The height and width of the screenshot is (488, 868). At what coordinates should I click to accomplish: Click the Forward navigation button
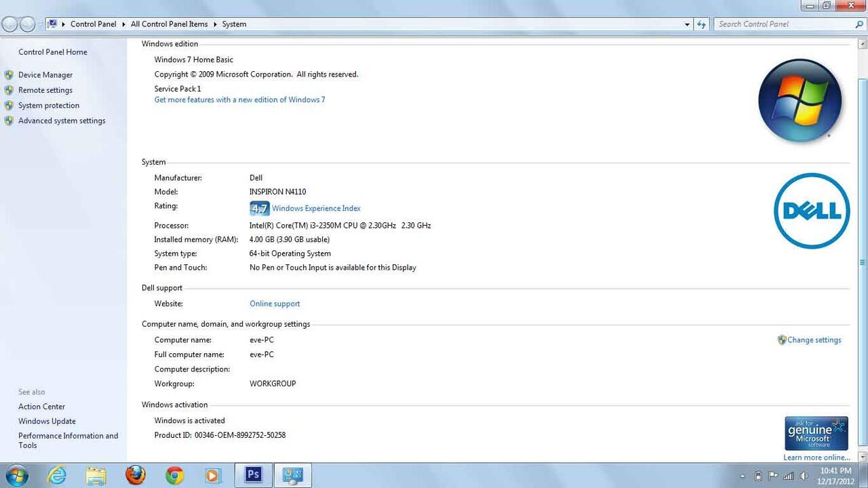(27, 24)
